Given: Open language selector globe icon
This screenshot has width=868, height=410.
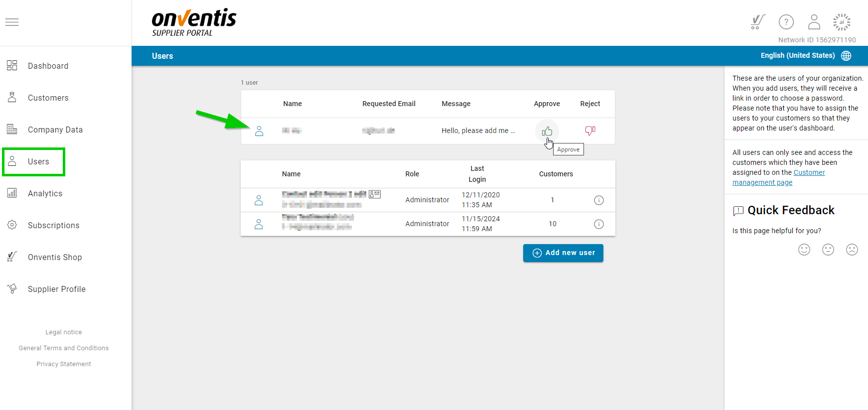Looking at the screenshot, I should [x=846, y=56].
